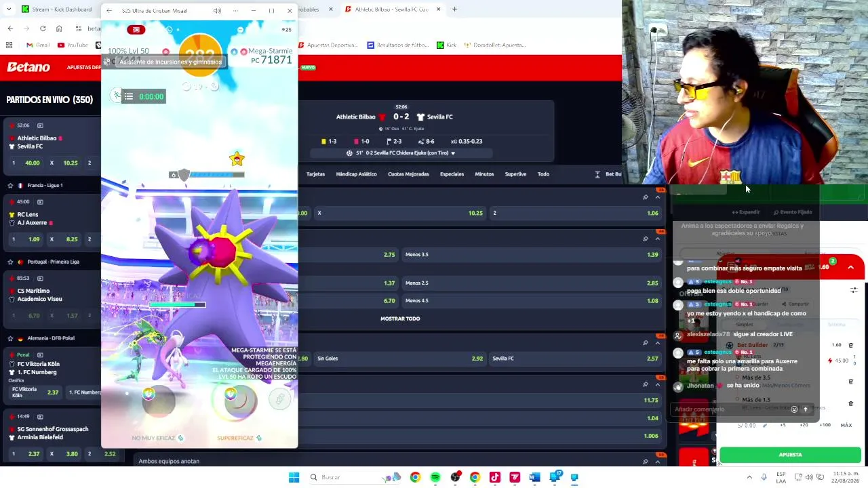Collapse the Menos 3.5 goals market section

coord(658,239)
